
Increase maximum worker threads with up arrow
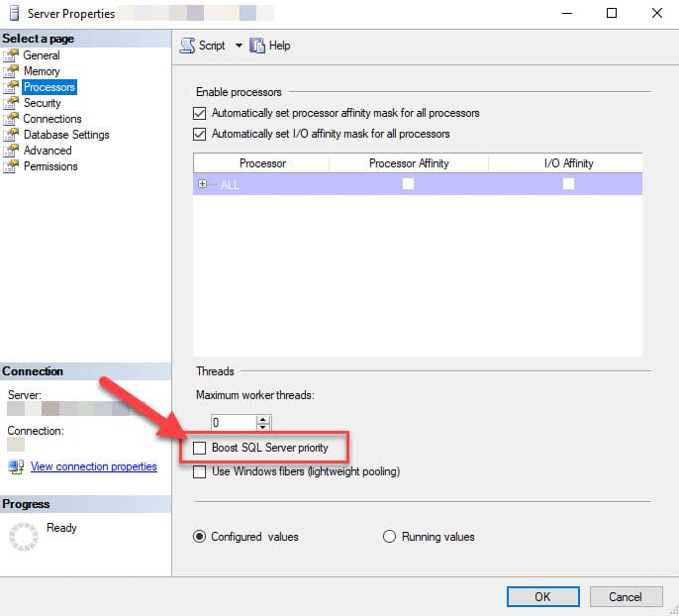263,419
